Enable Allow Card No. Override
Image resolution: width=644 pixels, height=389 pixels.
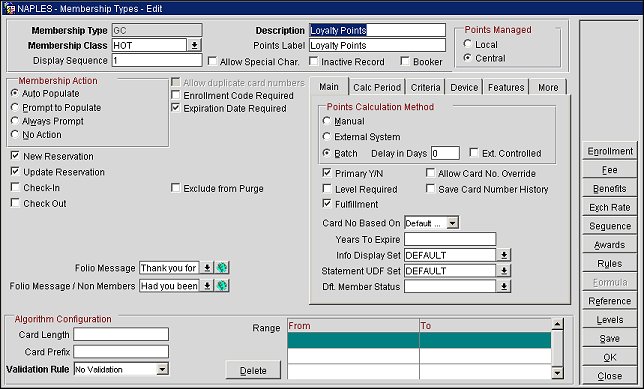click(430, 173)
